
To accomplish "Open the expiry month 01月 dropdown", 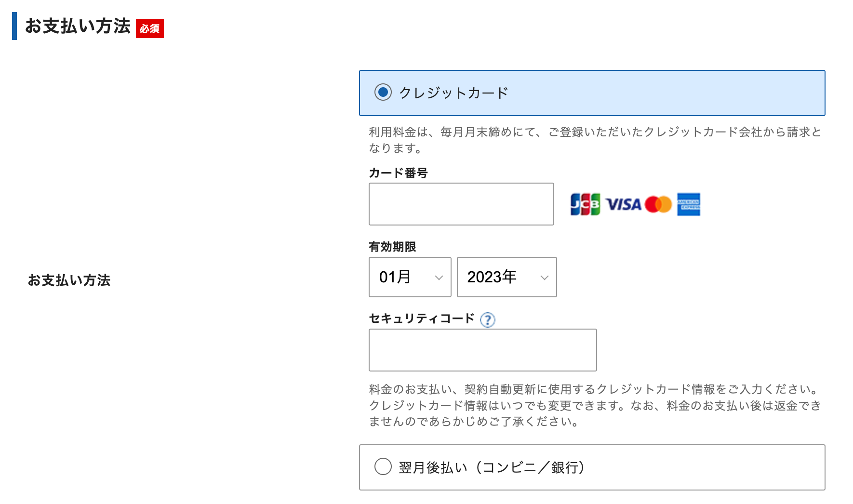I will [410, 277].
